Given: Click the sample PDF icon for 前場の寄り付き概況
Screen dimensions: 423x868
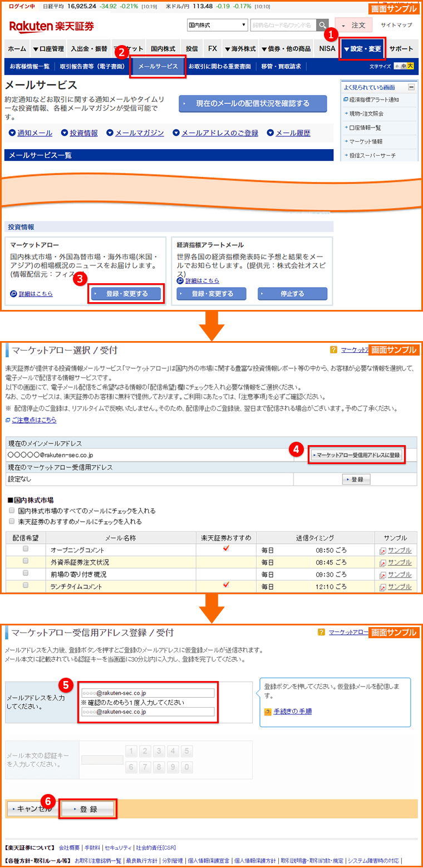Looking at the screenshot, I should pyautogui.click(x=382, y=575).
